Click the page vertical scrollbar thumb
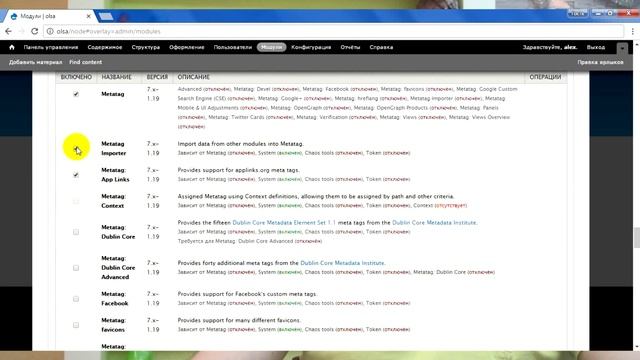640x360 pixels. point(636,237)
